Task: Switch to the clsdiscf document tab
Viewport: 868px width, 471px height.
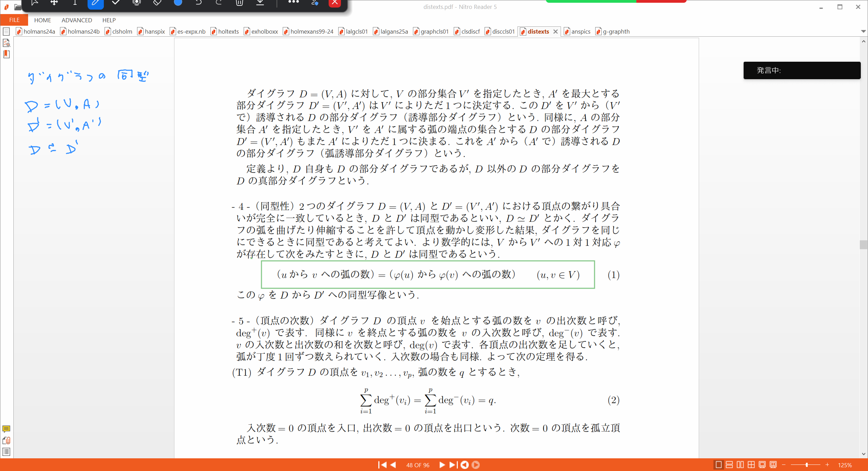Action: [467, 32]
